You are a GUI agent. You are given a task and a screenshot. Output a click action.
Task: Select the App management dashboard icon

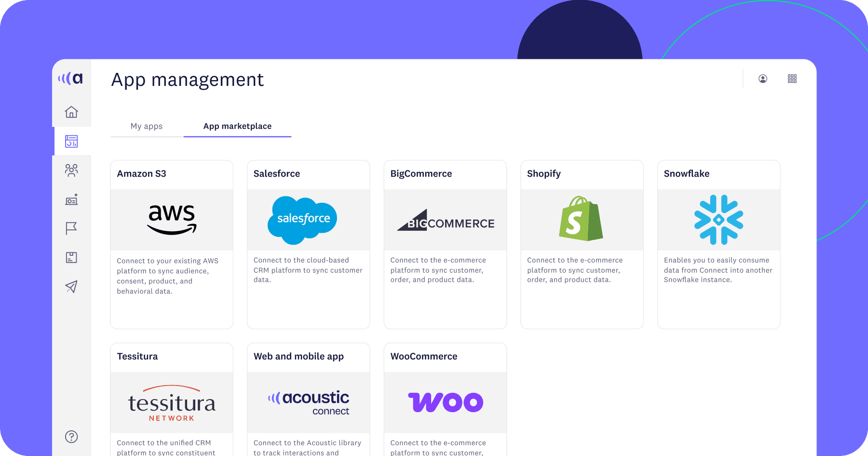71,141
